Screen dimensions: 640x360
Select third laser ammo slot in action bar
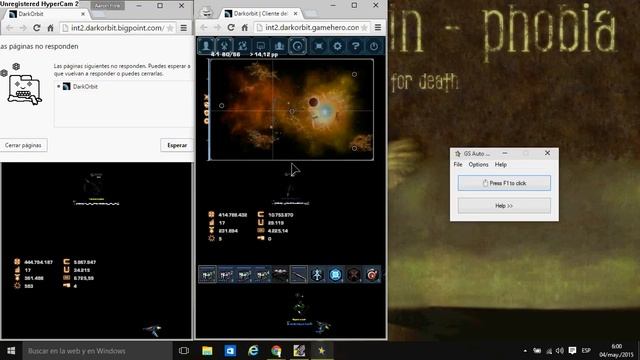point(244,275)
